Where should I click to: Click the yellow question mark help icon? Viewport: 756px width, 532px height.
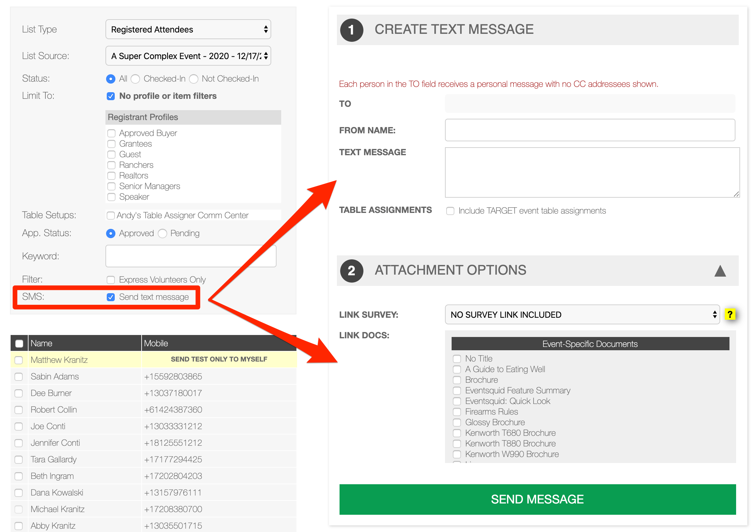pyautogui.click(x=729, y=314)
